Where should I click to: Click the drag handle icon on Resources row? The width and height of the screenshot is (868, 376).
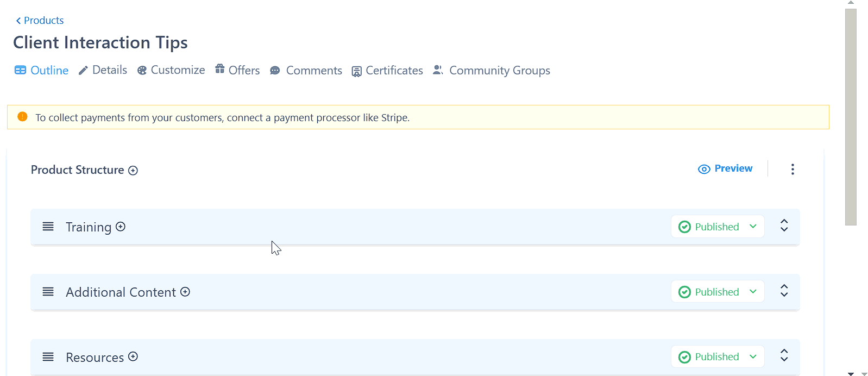pos(48,357)
